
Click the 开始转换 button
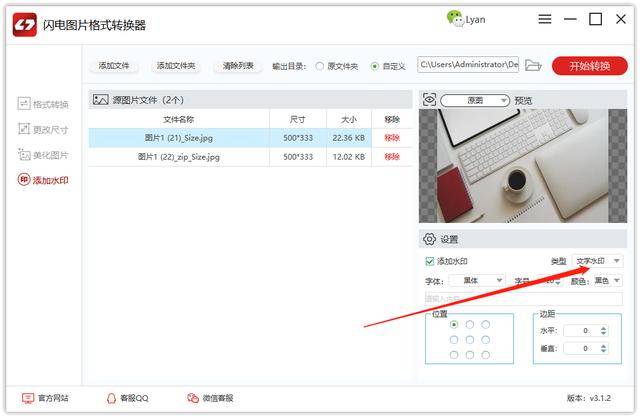coord(589,66)
